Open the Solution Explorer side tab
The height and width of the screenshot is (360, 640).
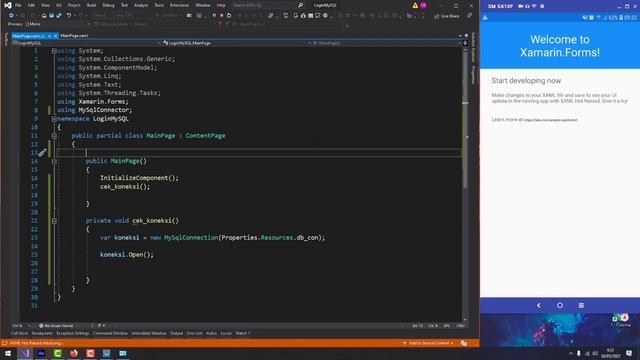coord(473,47)
